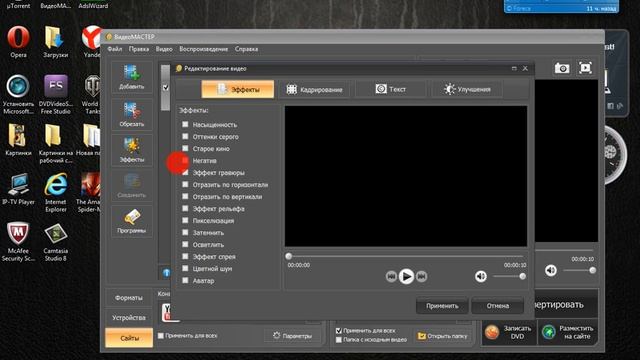Enable Отразить по вертикали checkbox
Screen dimensions: 640x360
click(x=185, y=196)
